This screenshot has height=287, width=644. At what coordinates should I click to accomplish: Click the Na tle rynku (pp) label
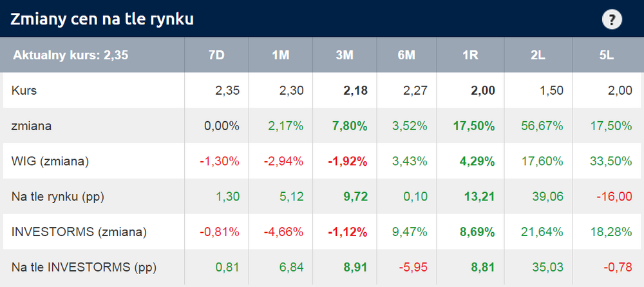point(57,197)
